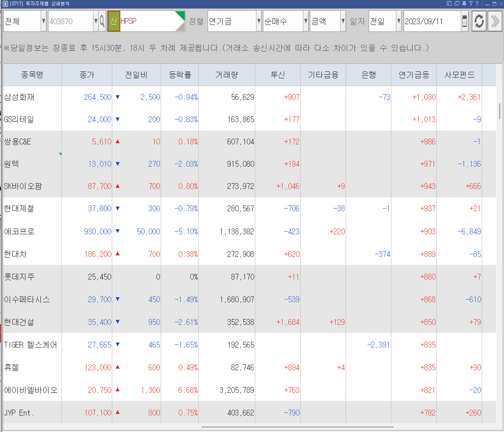
Task: Click 에이비엘바이오 change rate 6.68%
Action: click(188, 390)
